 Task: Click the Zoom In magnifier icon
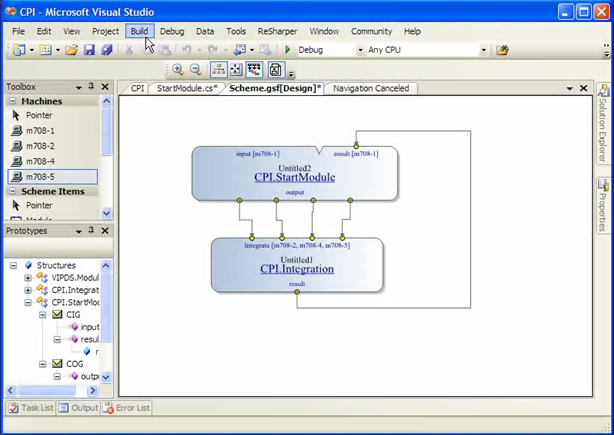tap(178, 70)
